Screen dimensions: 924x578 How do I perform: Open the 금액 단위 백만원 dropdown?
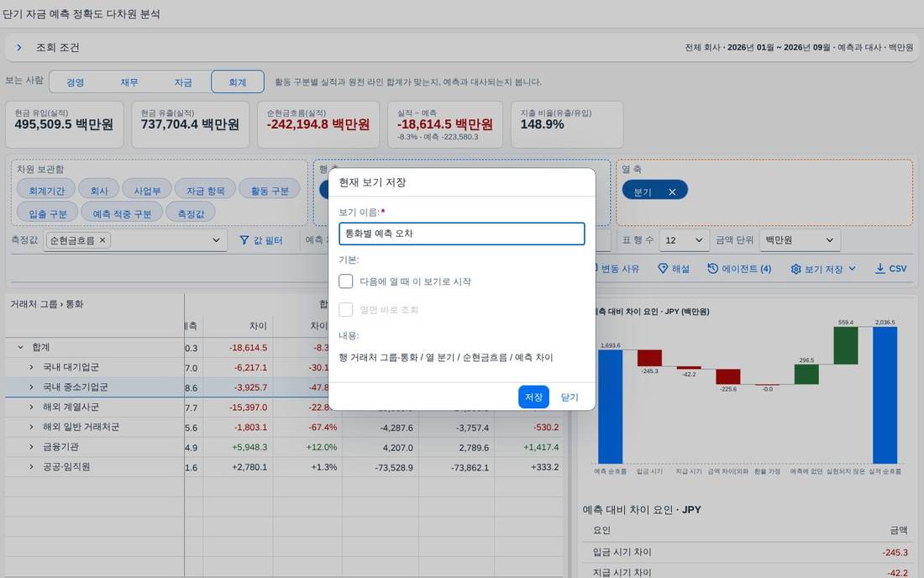(x=800, y=240)
